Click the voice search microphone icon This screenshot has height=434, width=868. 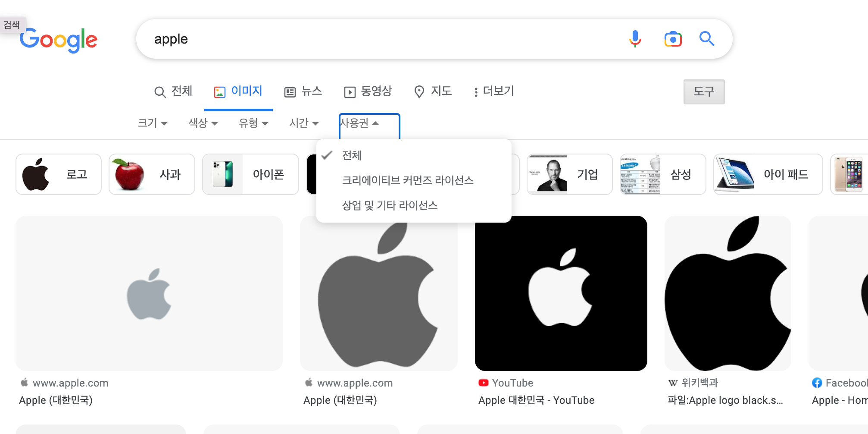coord(635,39)
